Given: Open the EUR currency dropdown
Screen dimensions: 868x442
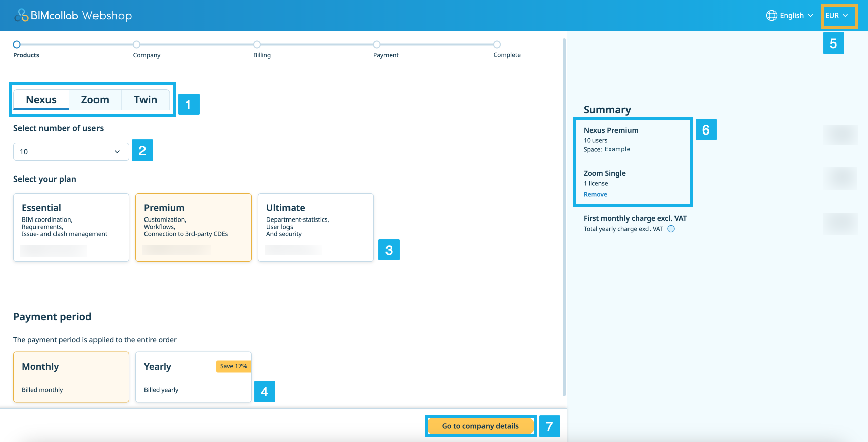Looking at the screenshot, I should tap(836, 15).
